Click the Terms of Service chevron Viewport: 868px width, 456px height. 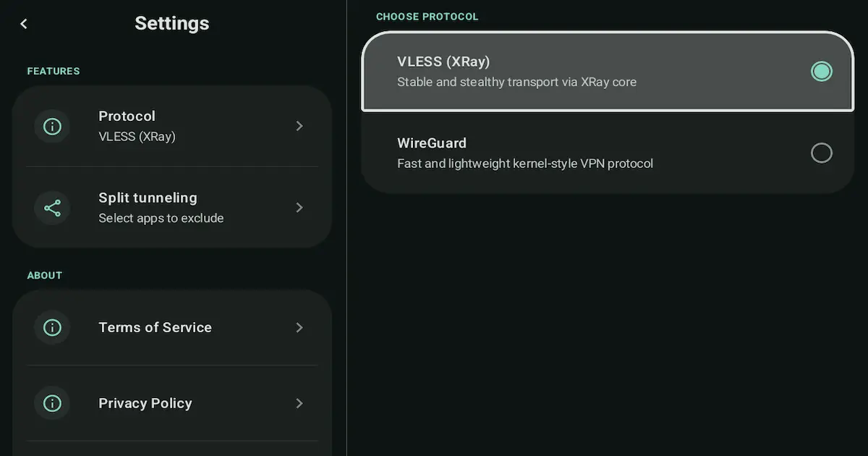(299, 327)
